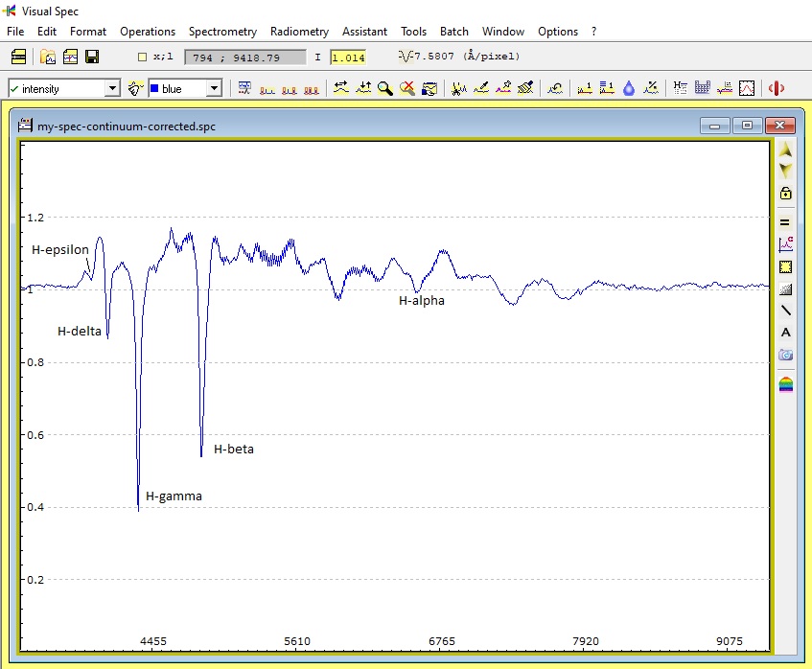The height and width of the screenshot is (669, 812).
Task: Select the 'A' text annotation tool
Action: tap(785, 333)
